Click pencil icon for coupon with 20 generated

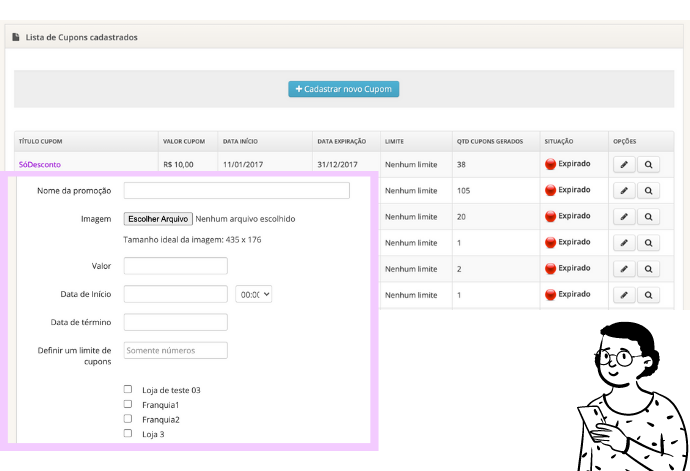[x=623, y=216]
